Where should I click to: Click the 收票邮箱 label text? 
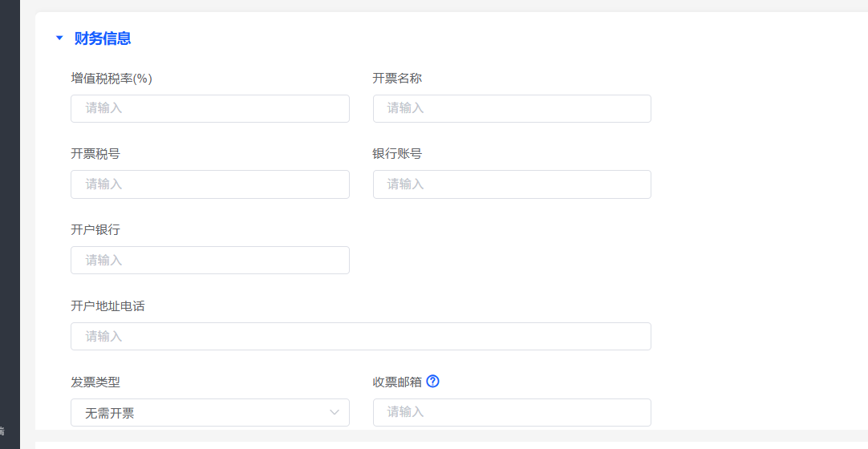tap(397, 382)
